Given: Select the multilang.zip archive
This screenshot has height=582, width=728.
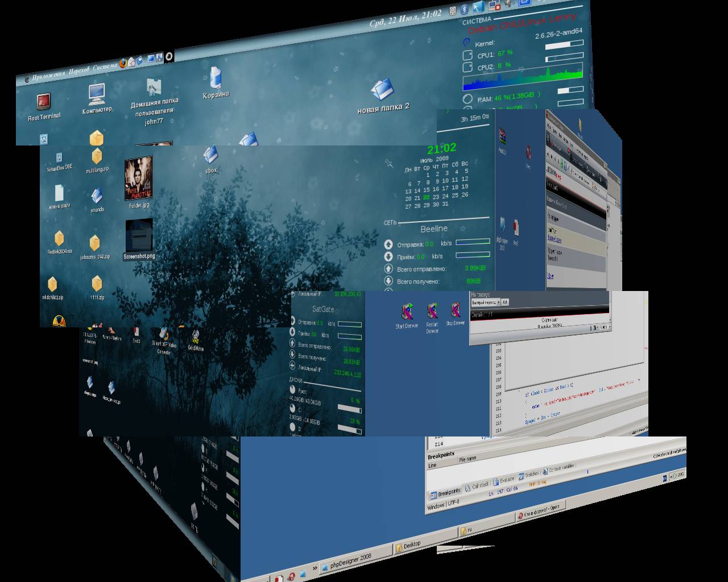Looking at the screenshot, I should click(x=97, y=161).
